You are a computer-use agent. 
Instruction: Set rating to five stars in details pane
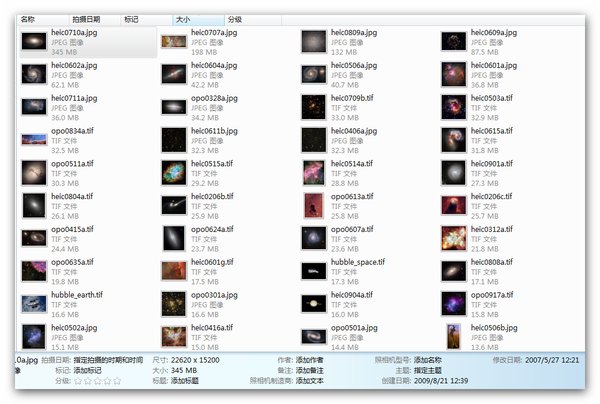point(117,381)
